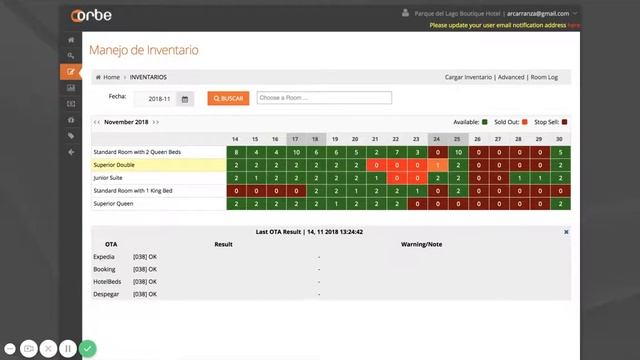Open the calendar date picker icon

(x=185, y=99)
